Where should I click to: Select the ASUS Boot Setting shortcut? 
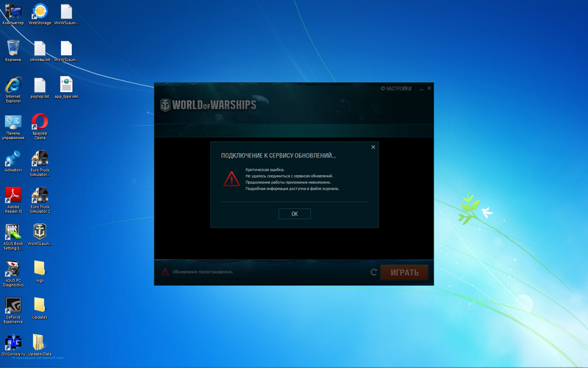click(x=13, y=237)
